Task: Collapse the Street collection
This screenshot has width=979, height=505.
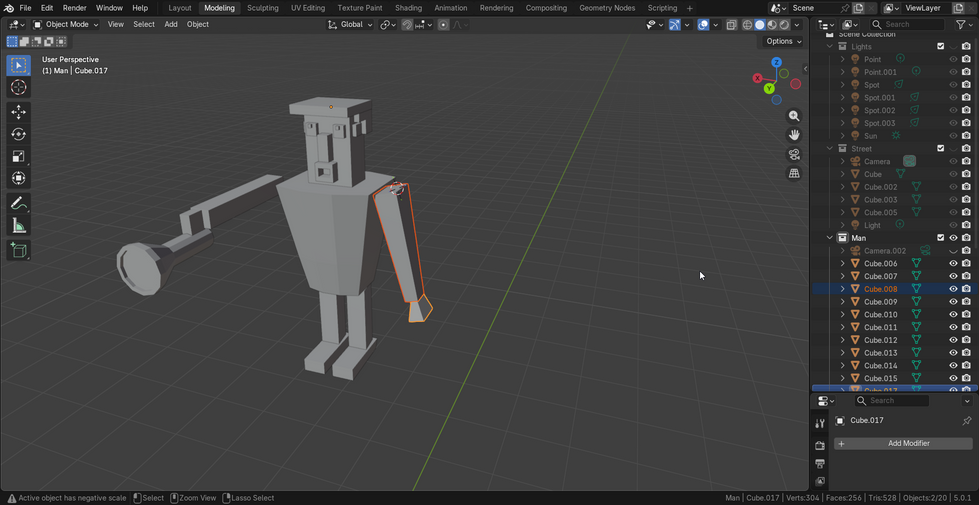Action: pos(830,148)
